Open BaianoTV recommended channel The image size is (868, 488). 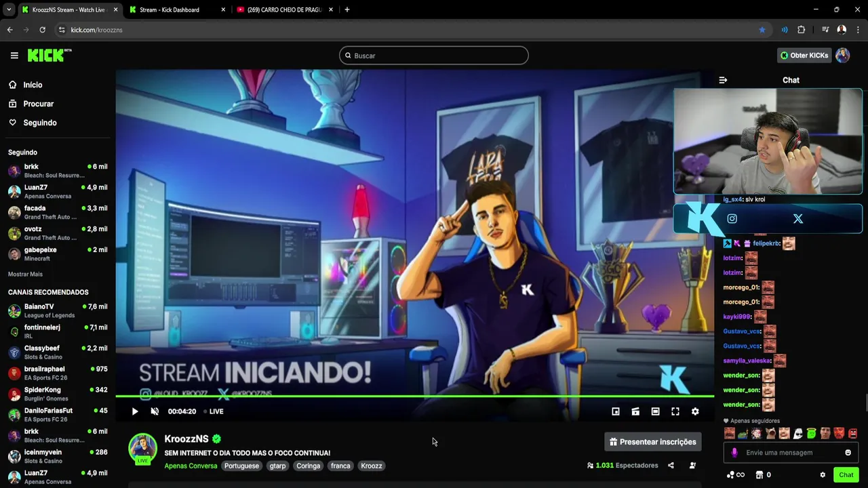pyautogui.click(x=58, y=310)
